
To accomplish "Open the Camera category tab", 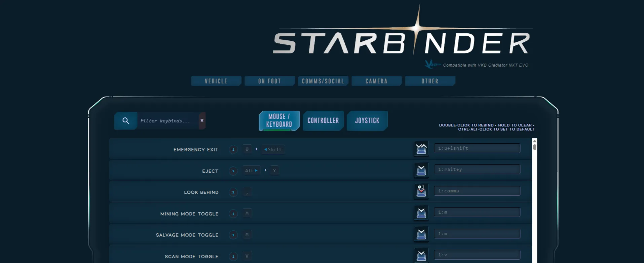I will point(376,81).
